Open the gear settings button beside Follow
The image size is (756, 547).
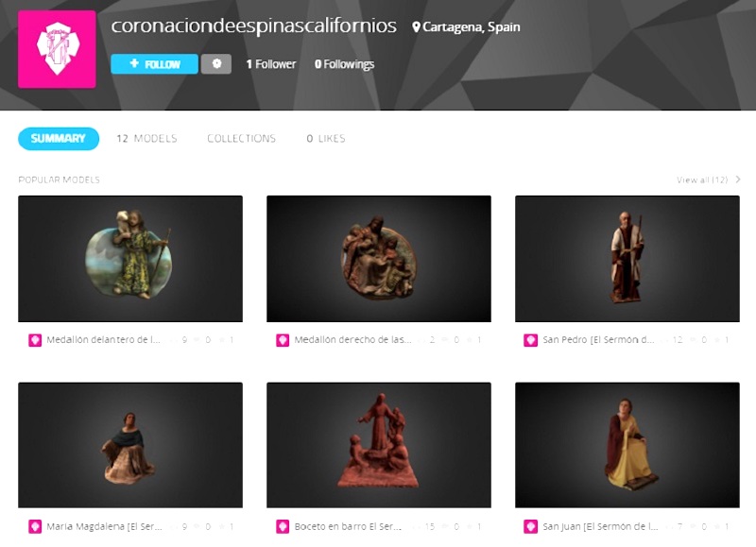pos(216,64)
